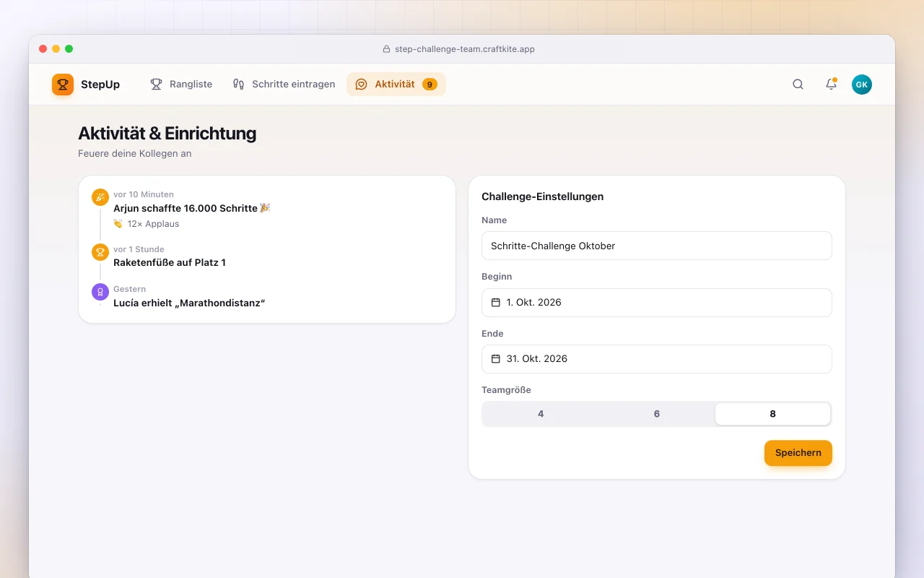The width and height of the screenshot is (924, 578).
Task: Switch to Schritte eintragen tab
Action: coord(284,85)
